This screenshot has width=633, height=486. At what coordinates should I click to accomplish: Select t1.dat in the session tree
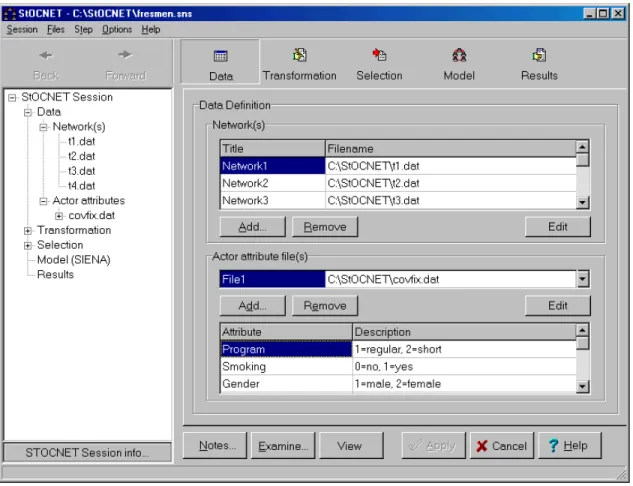click(x=82, y=142)
